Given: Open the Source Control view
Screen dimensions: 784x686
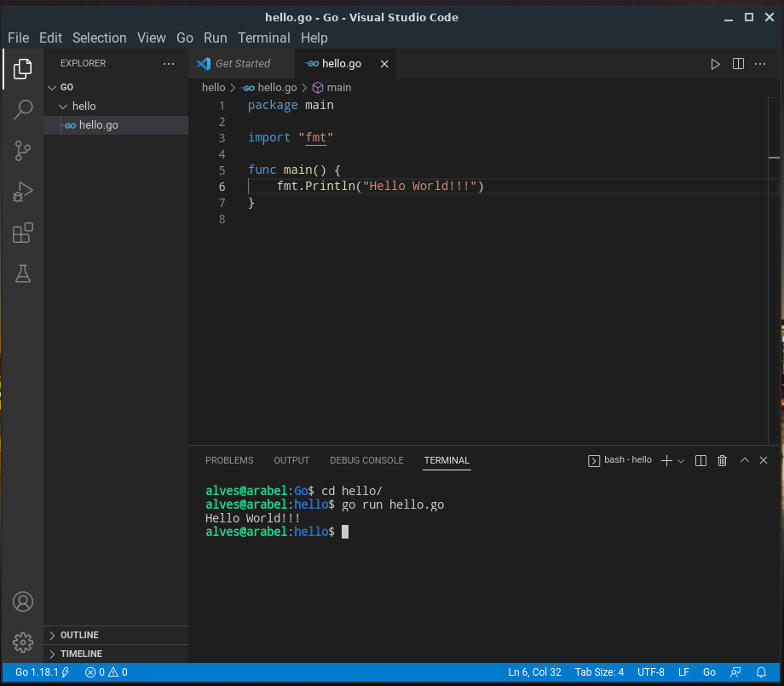Looking at the screenshot, I should tap(22, 151).
